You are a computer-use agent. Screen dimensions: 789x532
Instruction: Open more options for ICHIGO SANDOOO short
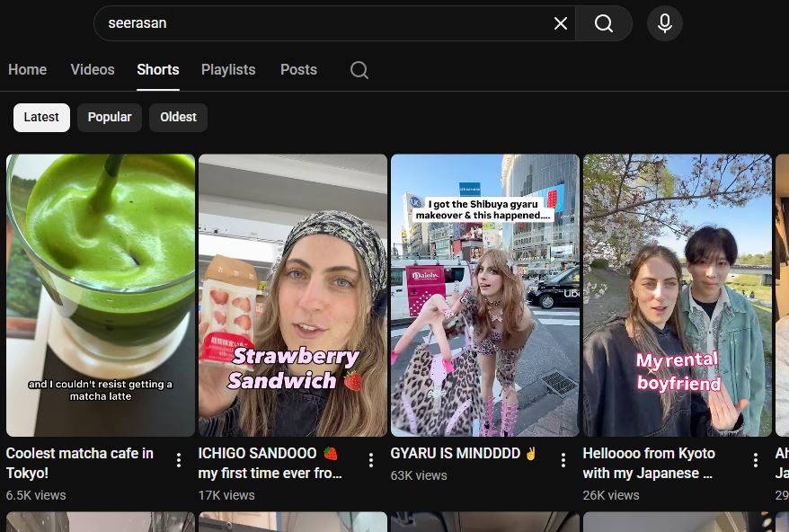pos(371,460)
